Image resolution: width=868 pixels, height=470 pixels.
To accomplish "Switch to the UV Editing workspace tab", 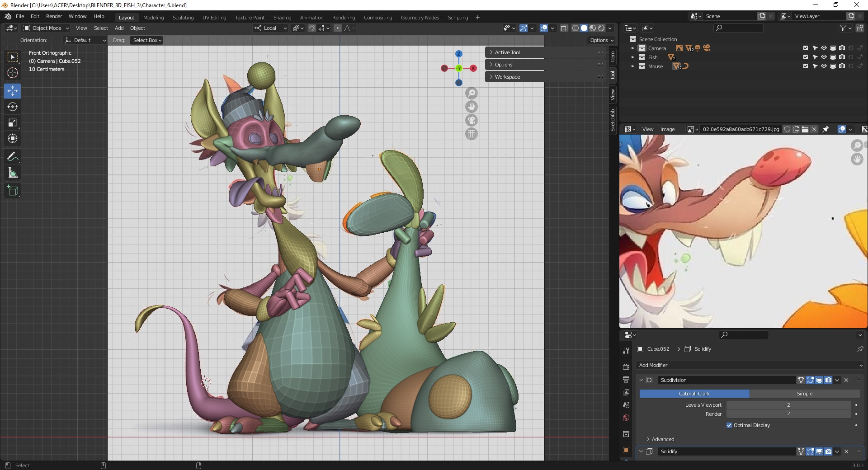I will point(214,18).
